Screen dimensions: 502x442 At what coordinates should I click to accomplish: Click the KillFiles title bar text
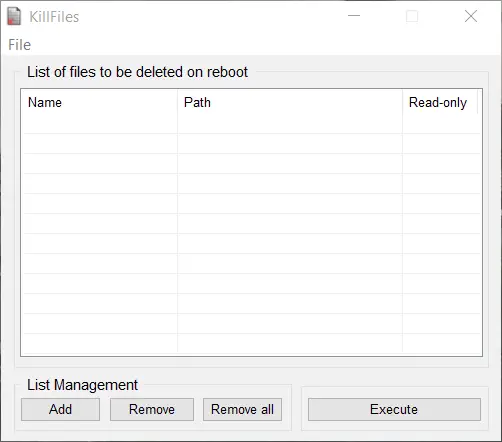tap(54, 17)
